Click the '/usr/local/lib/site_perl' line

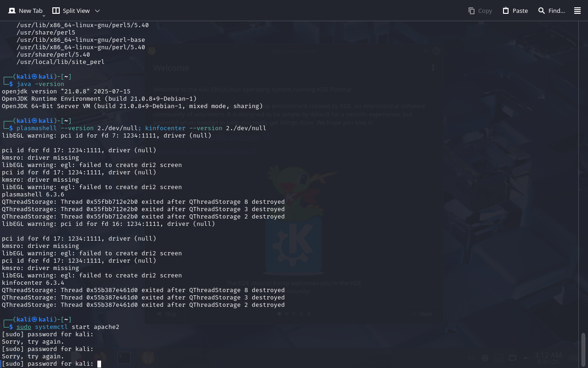[x=61, y=62]
